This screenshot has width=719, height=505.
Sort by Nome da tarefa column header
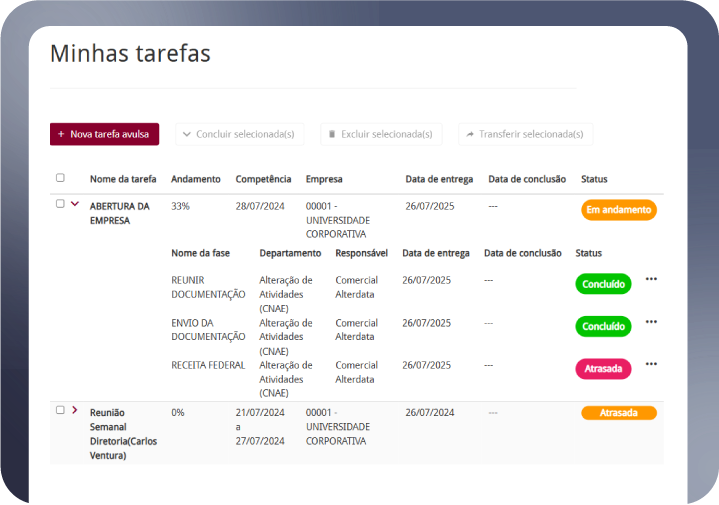(x=123, y=179)
